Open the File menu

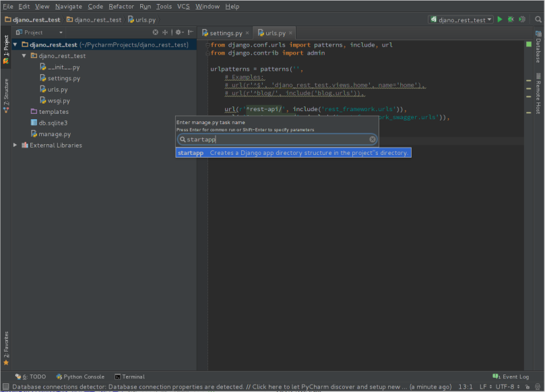pyautogui.click(x=8, y=6)
